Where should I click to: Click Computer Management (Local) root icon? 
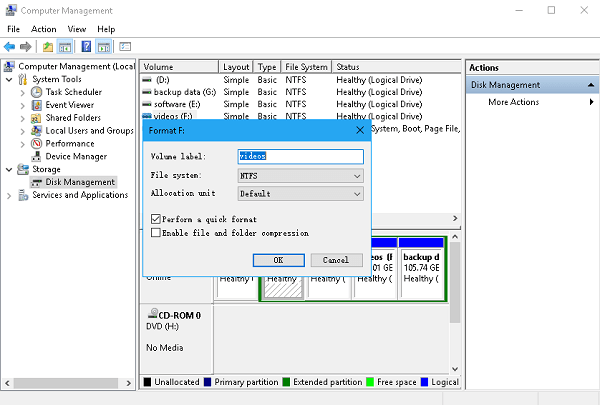pyautogui.click(x=9, y=67)
